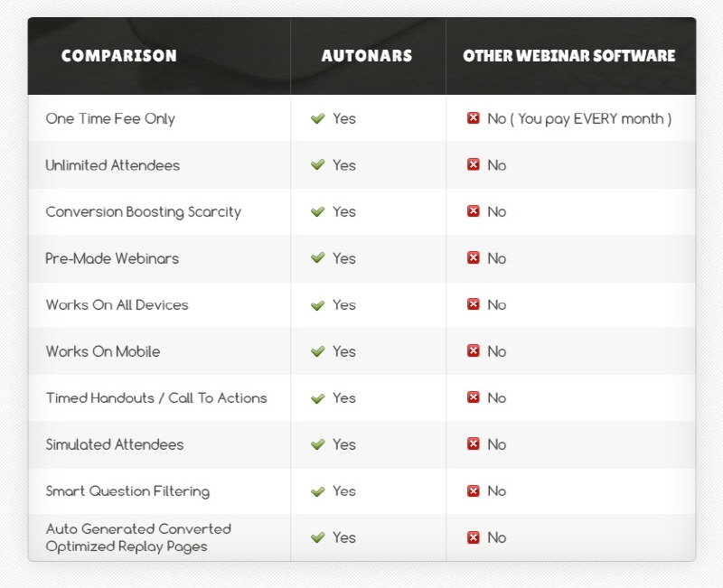Click the AUTONARS column header
The width and height of the screenshot is (723, 588).
367,56
